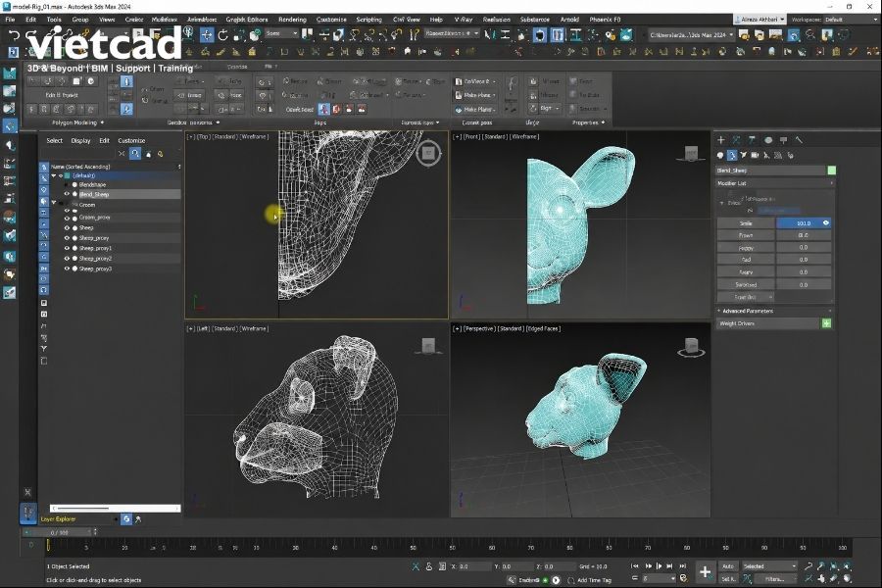This screenshot has width=882, height=588.
Task: Open the Rendering menu
Action: point(292,20)
